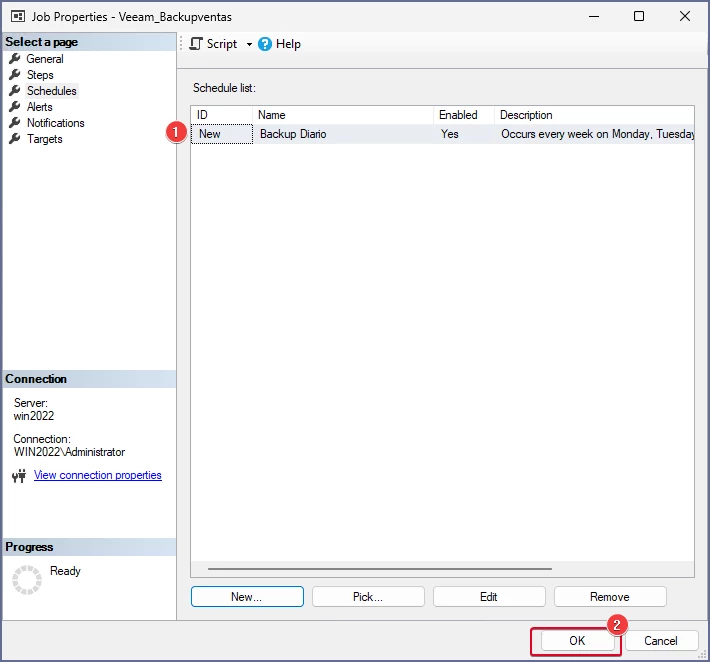Open the Targets page
Viewport: 710px width, 662px height.
(x=44, y=139)
